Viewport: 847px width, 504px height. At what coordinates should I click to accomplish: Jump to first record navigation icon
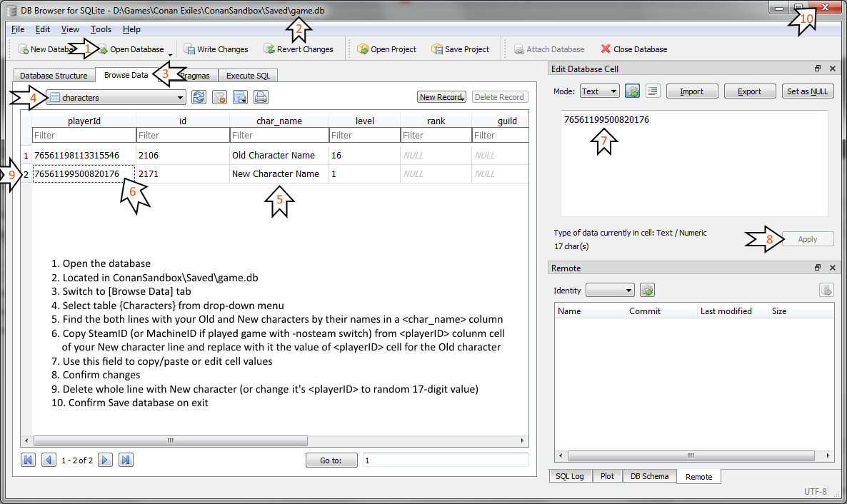point(29,460)
